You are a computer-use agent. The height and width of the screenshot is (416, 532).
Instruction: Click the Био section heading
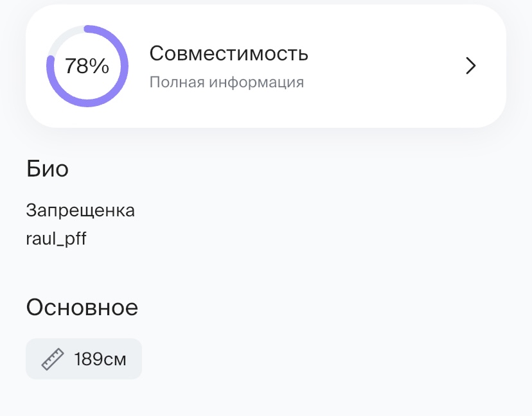pyautogui.click(x=48, y=169)
